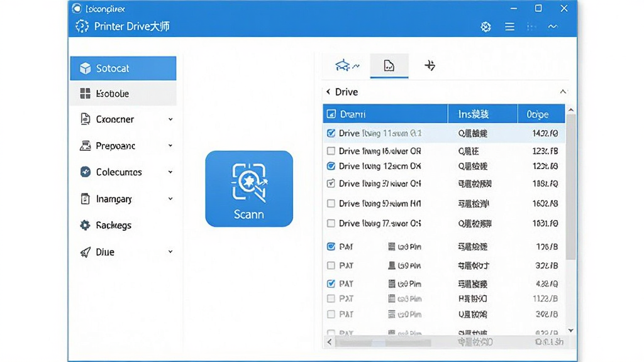Click the vertical scrollbar thumb

point(571,187)
